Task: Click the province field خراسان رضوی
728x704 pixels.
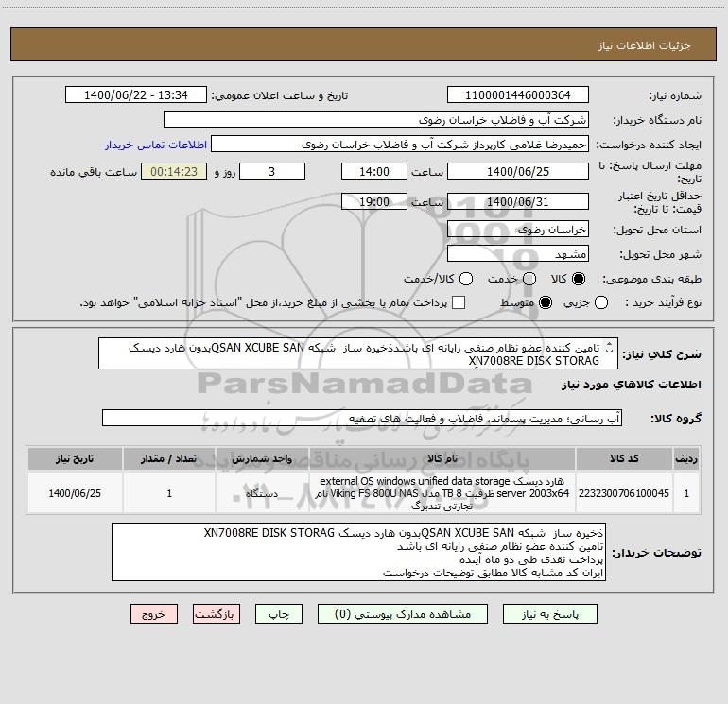Action: click(x=518, y=229)
